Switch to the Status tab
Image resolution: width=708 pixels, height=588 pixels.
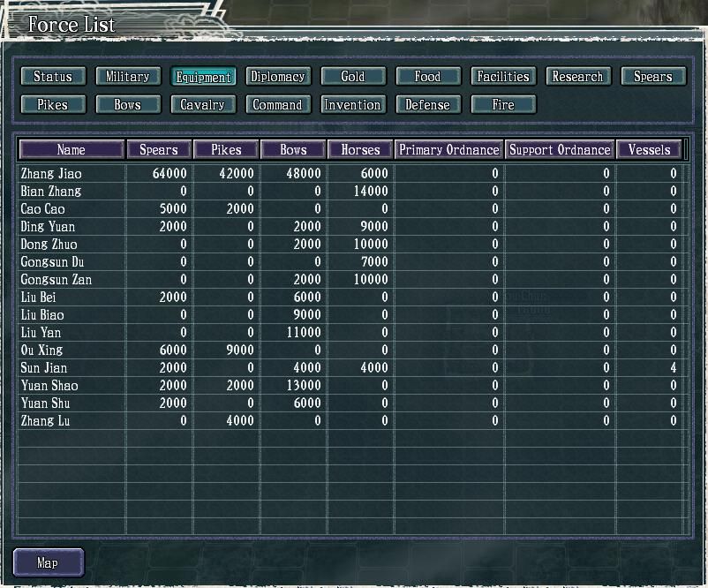click(x=52, y=77)
